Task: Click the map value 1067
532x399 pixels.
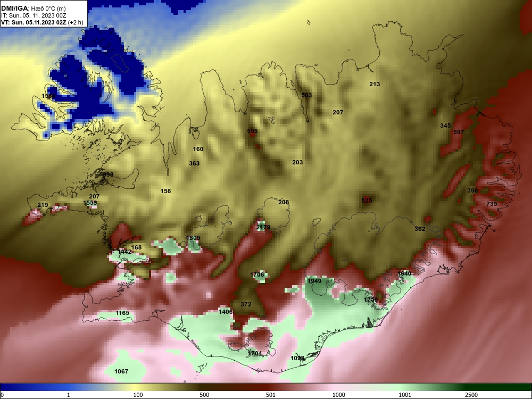Action: [121, 371]
